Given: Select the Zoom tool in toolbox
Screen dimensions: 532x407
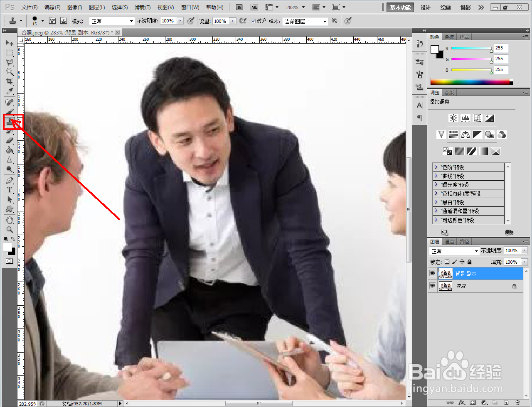Looking at the screenshot, I should [x=10, y=229].
